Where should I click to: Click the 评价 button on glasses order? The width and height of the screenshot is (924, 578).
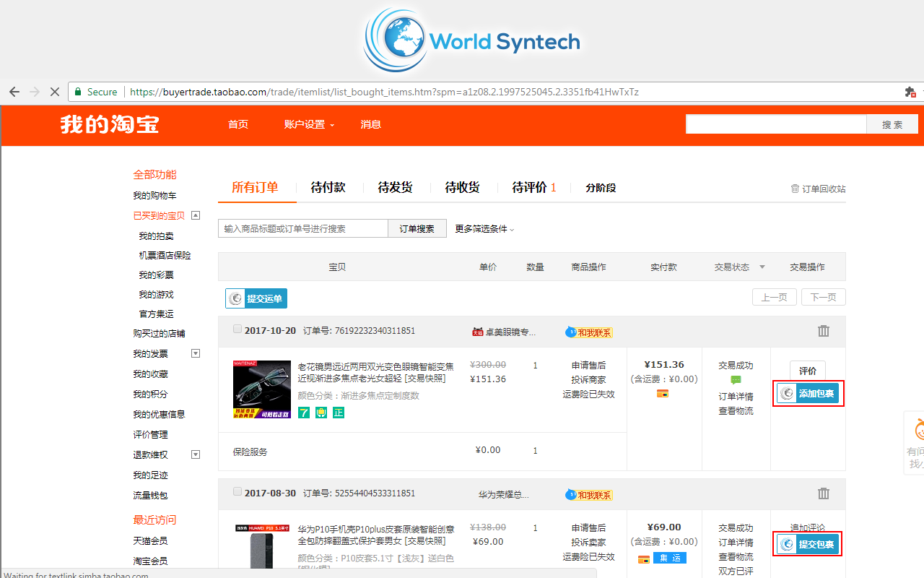click(x=807, y=370)
